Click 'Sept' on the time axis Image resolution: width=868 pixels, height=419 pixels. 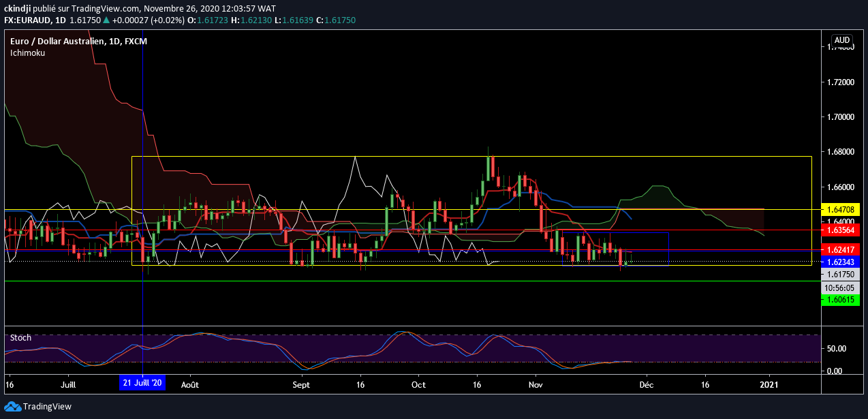(300, 384)
